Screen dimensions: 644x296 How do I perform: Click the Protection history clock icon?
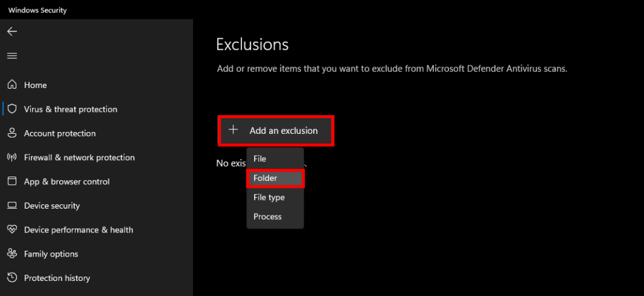(x=13, y=278)
